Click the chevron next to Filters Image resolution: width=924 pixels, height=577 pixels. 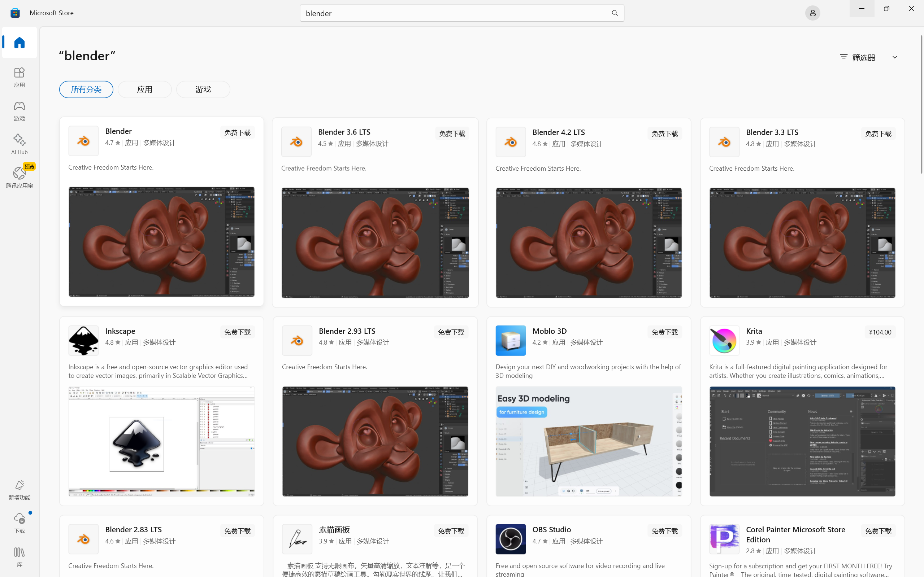895,57
